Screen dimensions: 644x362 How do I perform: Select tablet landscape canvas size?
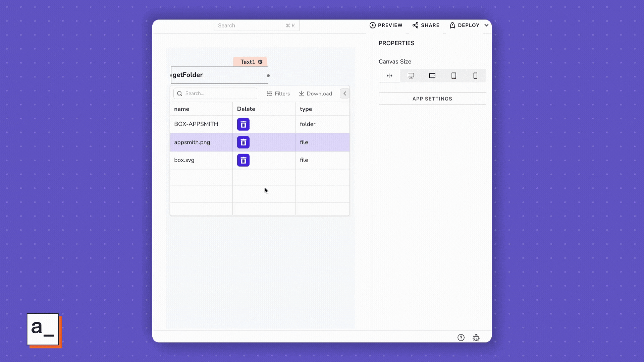pyautogui.click(x=432, y=76)
